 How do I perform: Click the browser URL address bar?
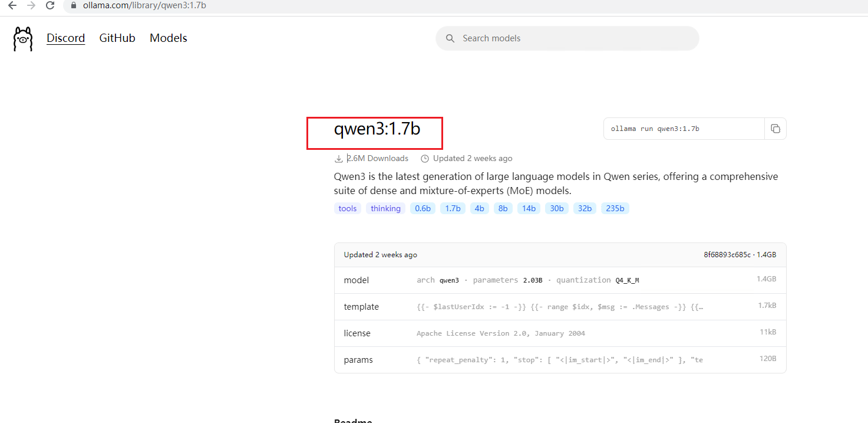point(466,5)
